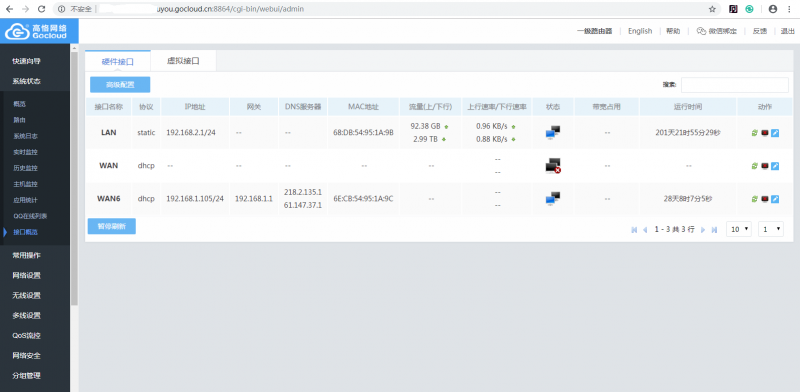800x392 pixels.
Task: Expand the 网络设置 sidebar section
Action: coord(27,276)
